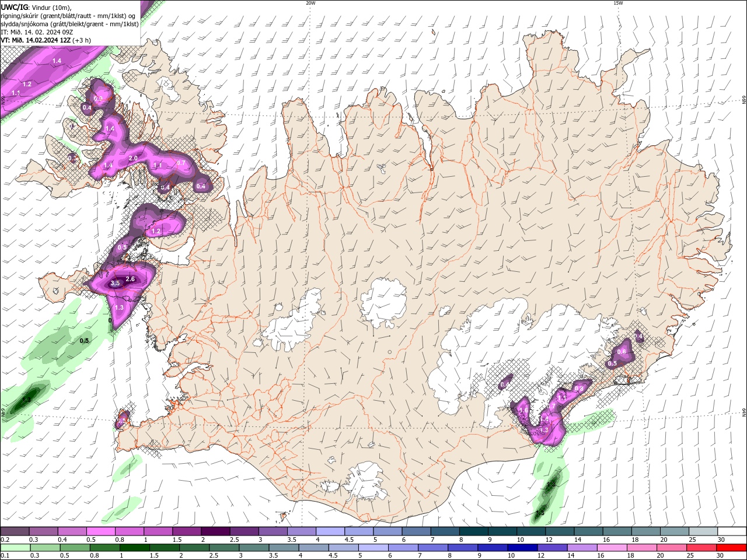747x560 pixels.
Task: Select the 25 swatch in lower legend row
Action: [x=700, y=548]
